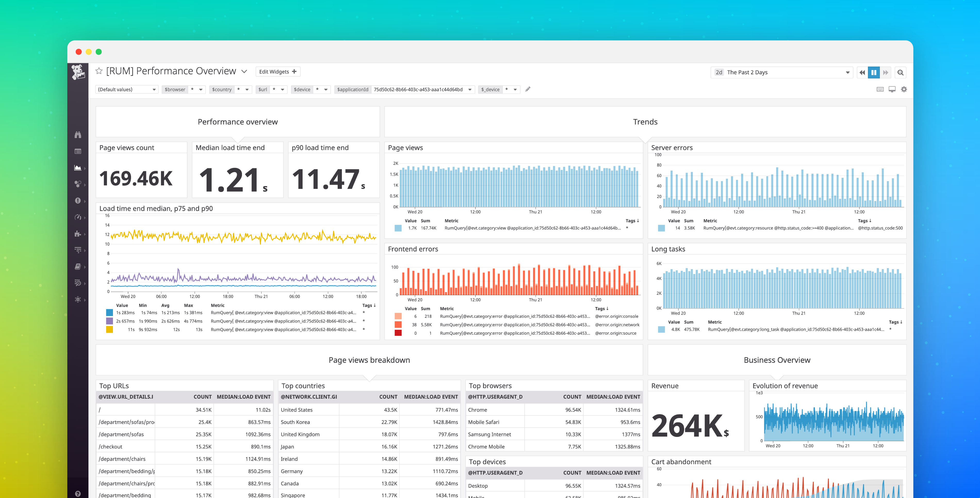Edit template variables with the pencil icon
The height and width of the screenshot is (498, 980).
(x=528, y=89)
